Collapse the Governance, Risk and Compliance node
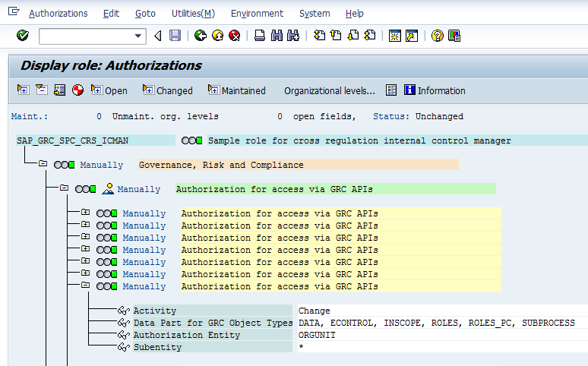The image size is (588, 366). tap(43, 163)
